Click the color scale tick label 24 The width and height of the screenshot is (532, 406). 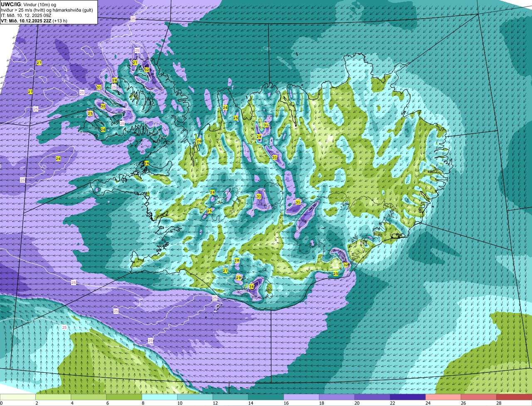pyautogui.click(x=428, y=403)
